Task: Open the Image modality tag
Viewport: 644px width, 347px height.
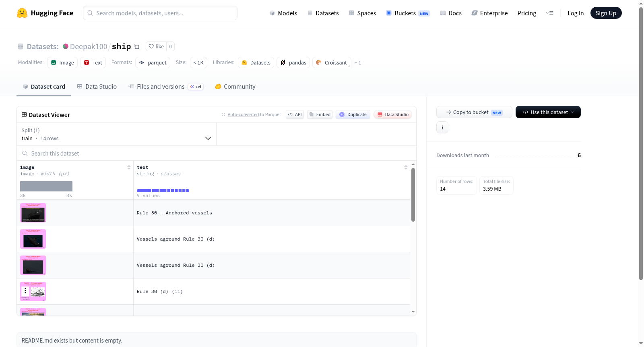Action: pyautogui.click(x=62, y=62)
